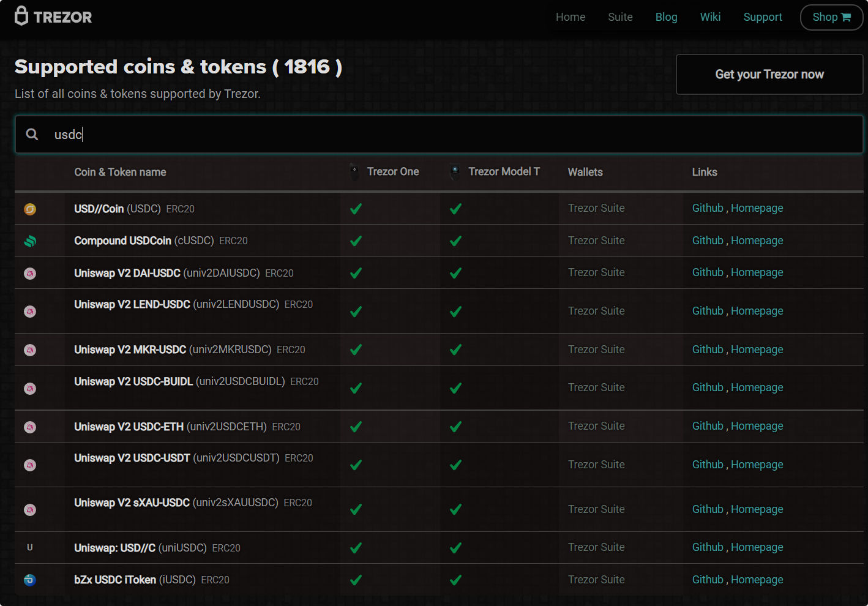
Task: Open the Shop button
Action: point(831,17)
